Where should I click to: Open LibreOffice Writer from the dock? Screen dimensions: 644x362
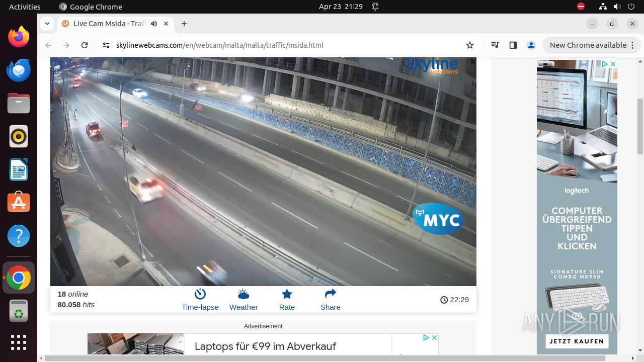pos(19,169)
